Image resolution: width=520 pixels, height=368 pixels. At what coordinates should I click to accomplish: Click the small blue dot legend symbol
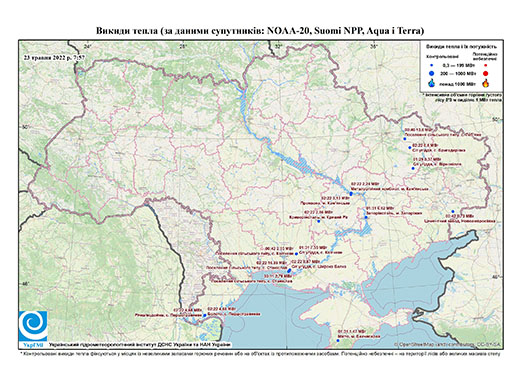(x=432, y=65)
